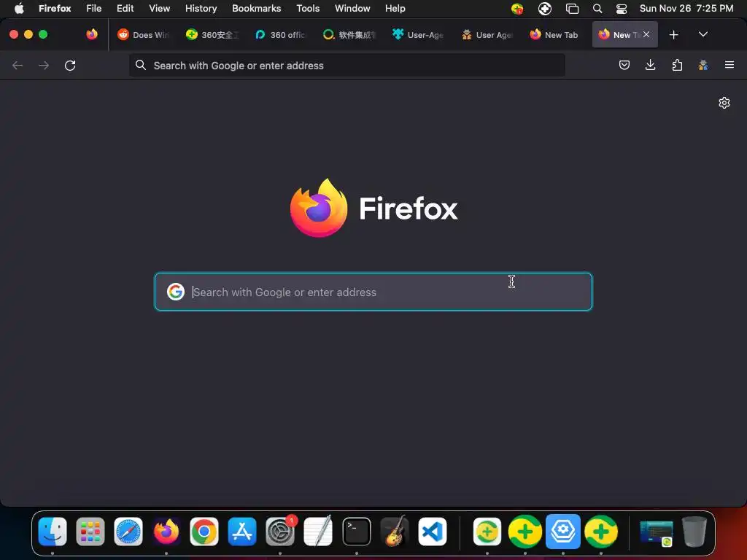Switch to the "360 offic" tab
This screenshot has width=747, height=560.
click(281, 35)
